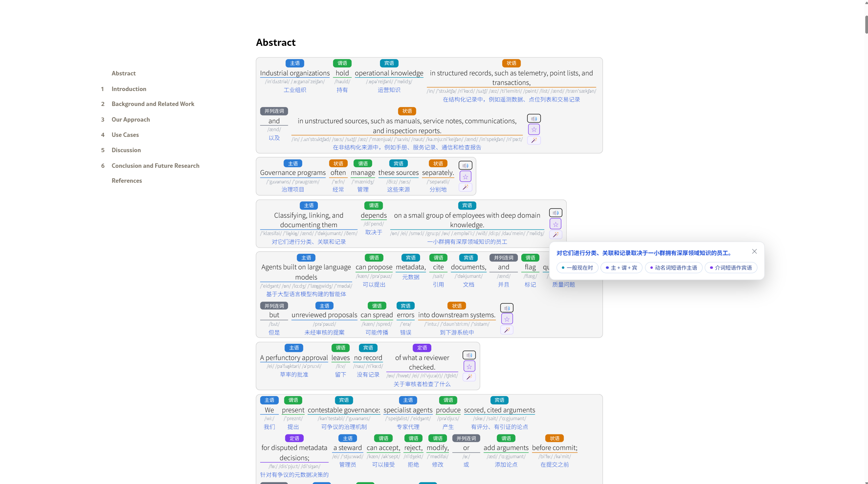
Task: Play audio for 'Classifying, linking, and documenting' sentence
Action: [x=556, y=213]
